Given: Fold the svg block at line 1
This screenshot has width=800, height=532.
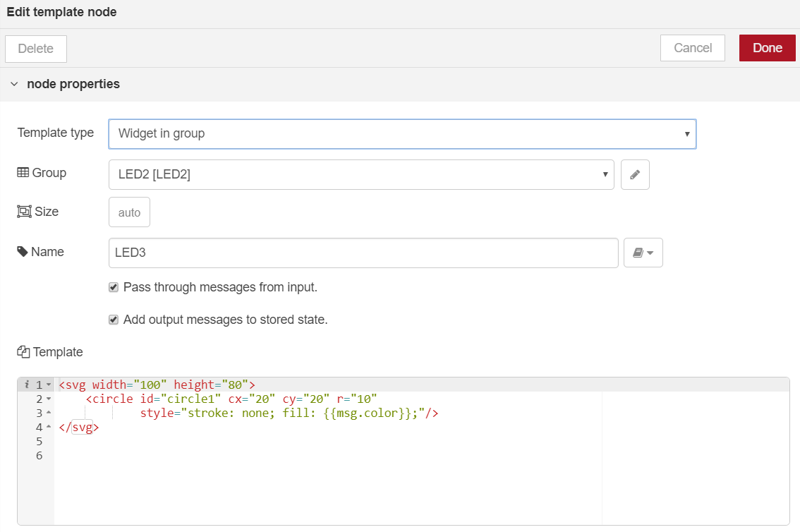Looking at the screenshot, I should pyautogui.click(x=49, y=385).
